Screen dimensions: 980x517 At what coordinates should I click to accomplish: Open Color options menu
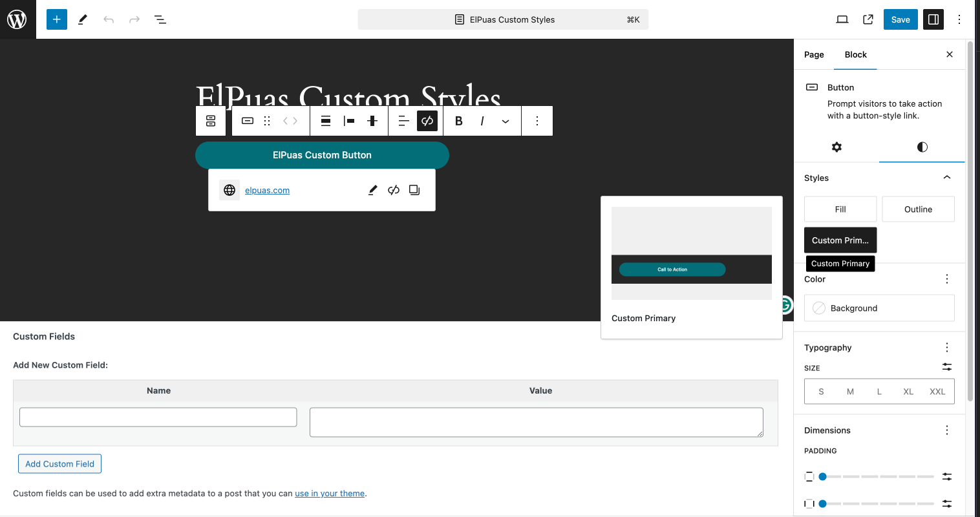coord(947,279)
